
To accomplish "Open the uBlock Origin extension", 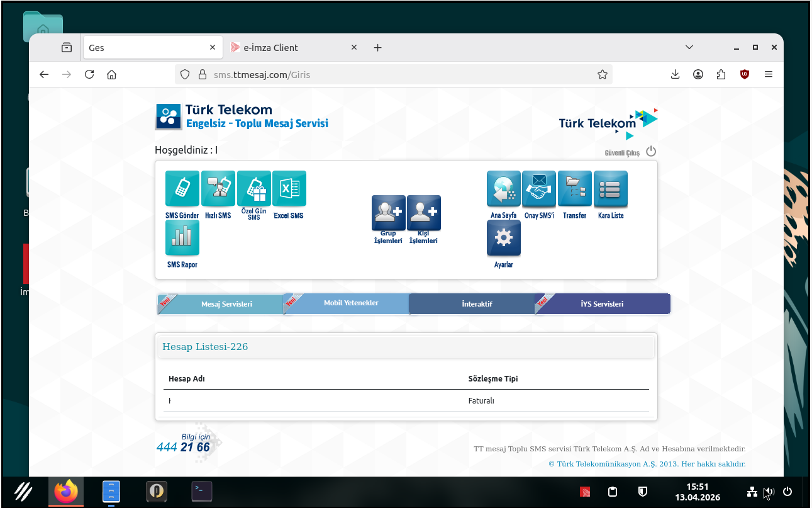I will click(x=745, y=74).
